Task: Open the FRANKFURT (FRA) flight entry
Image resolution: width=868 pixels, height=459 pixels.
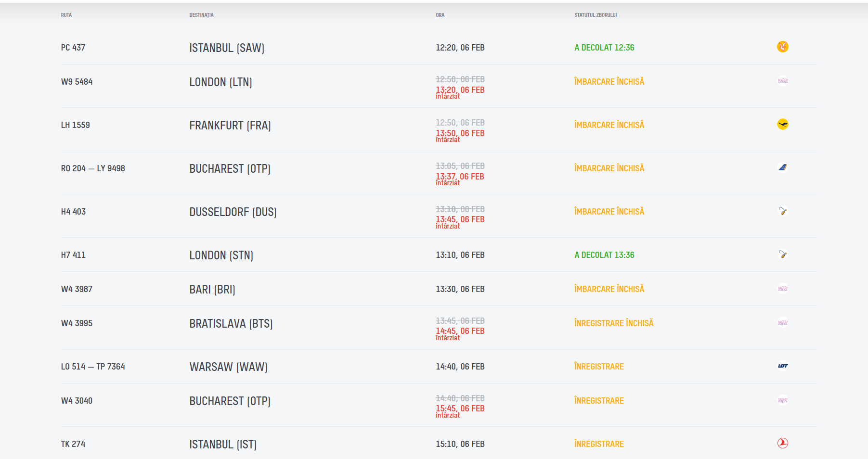Action: (230, 125)
